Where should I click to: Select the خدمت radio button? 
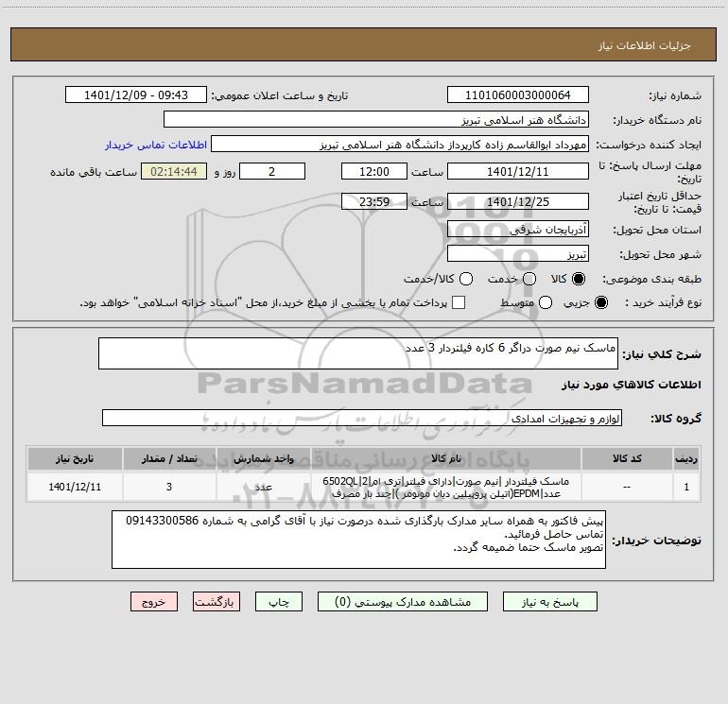(529, 279)
